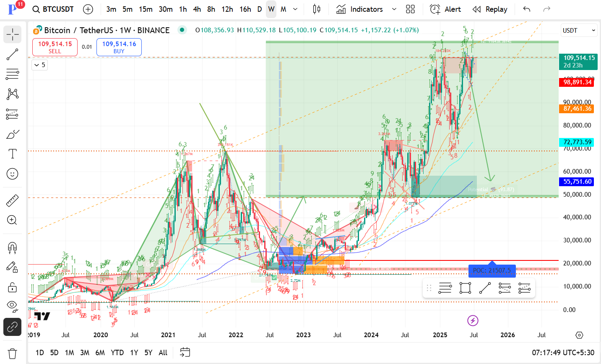Click the POC: 21507.5 label
The height and width of the screenshot is (364, 601).
(492, 270)
